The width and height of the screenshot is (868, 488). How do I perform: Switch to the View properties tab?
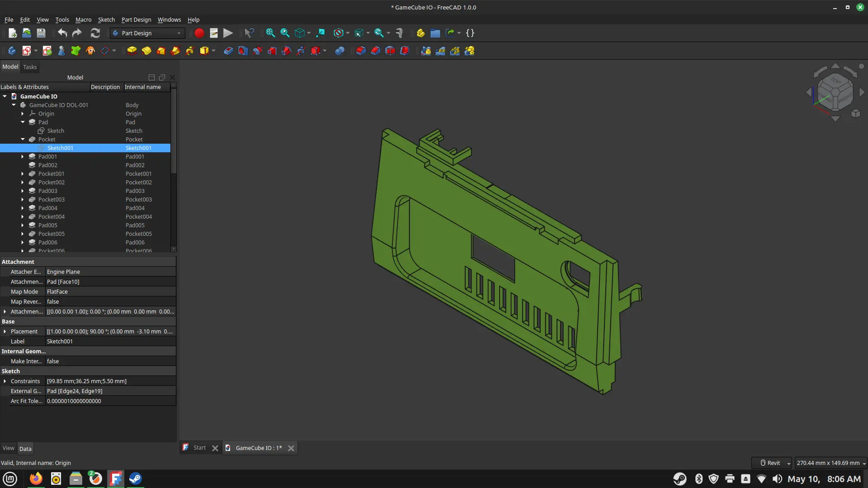pyautogui.click(x=9, y=448)
